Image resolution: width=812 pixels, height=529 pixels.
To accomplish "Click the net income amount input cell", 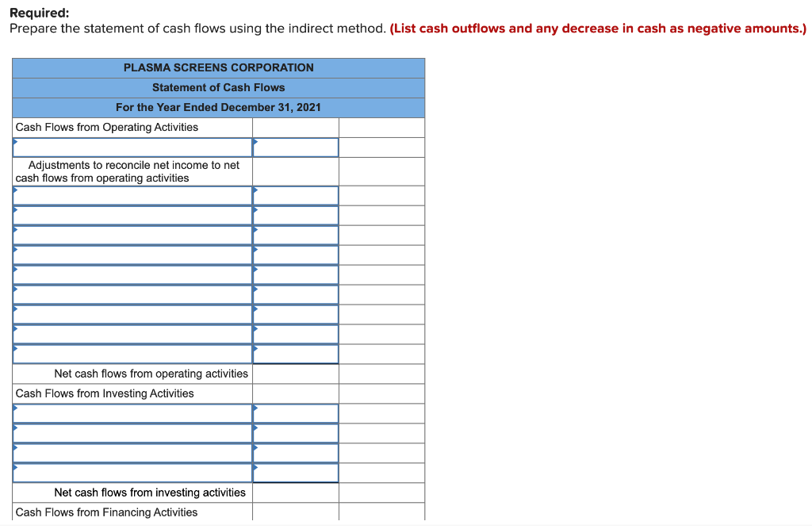I will point(295,147).
